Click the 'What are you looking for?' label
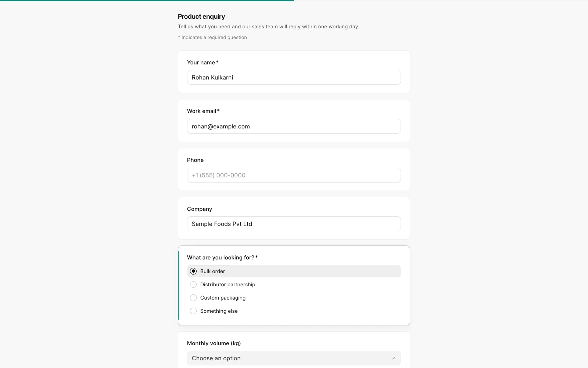This screenshot has height=368, width=588. [x=222, y=258]
